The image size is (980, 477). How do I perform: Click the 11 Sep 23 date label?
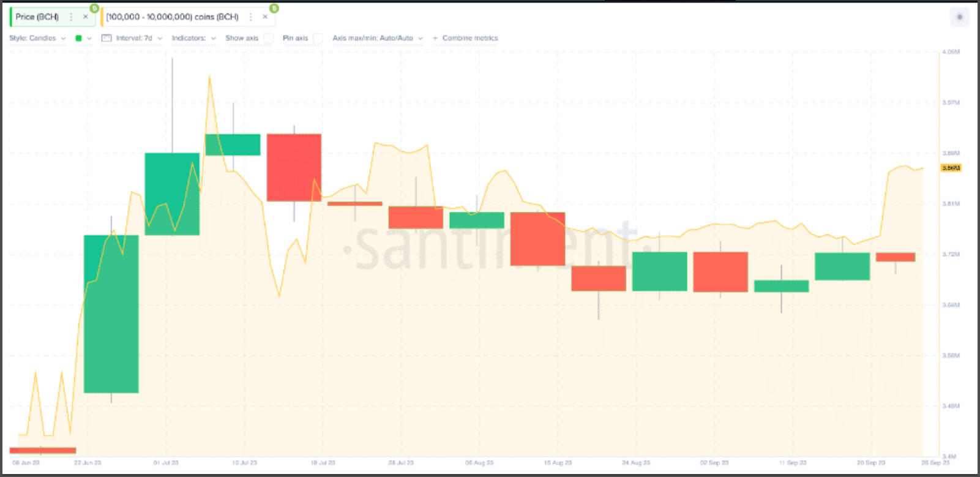point(793,463)
